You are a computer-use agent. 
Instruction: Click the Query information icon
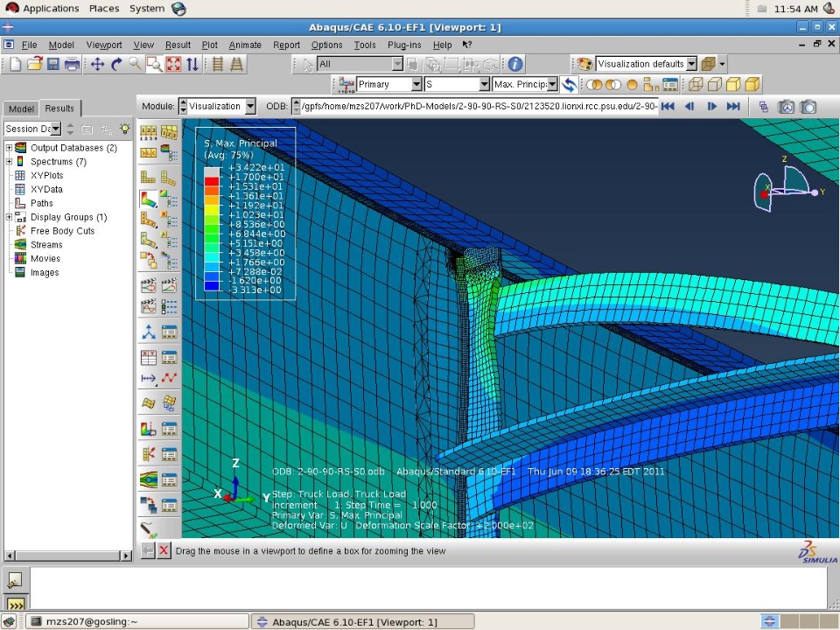pos(515,64)
